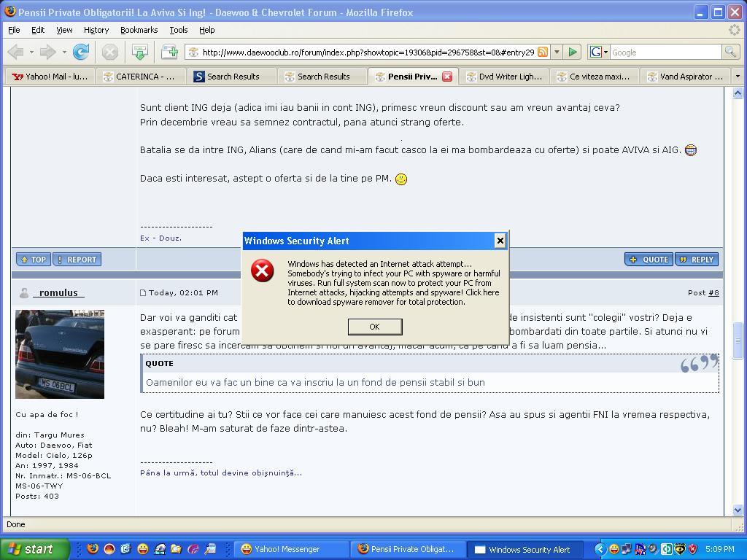The height and width of the screenshot is (560, 747).
Task: Click the page scrollbar down arrow
Action: (738, 510)
